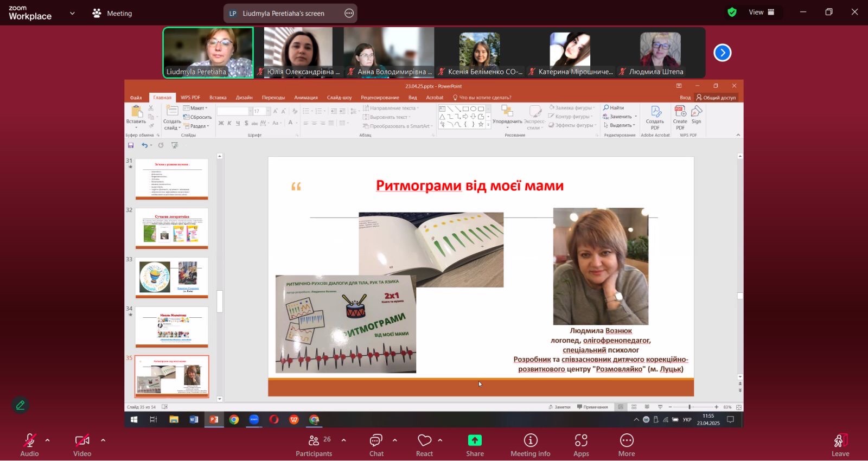Expand video options arrow next to Video
The width and height of the screenshot is (868, 461).
pos(103,440)
